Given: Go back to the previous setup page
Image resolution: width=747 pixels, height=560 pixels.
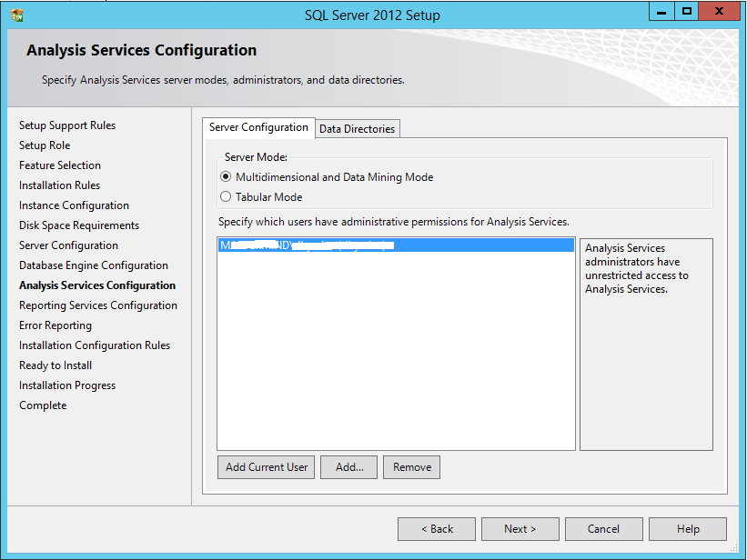Looking at the screenshot, I should pos(437,529).
